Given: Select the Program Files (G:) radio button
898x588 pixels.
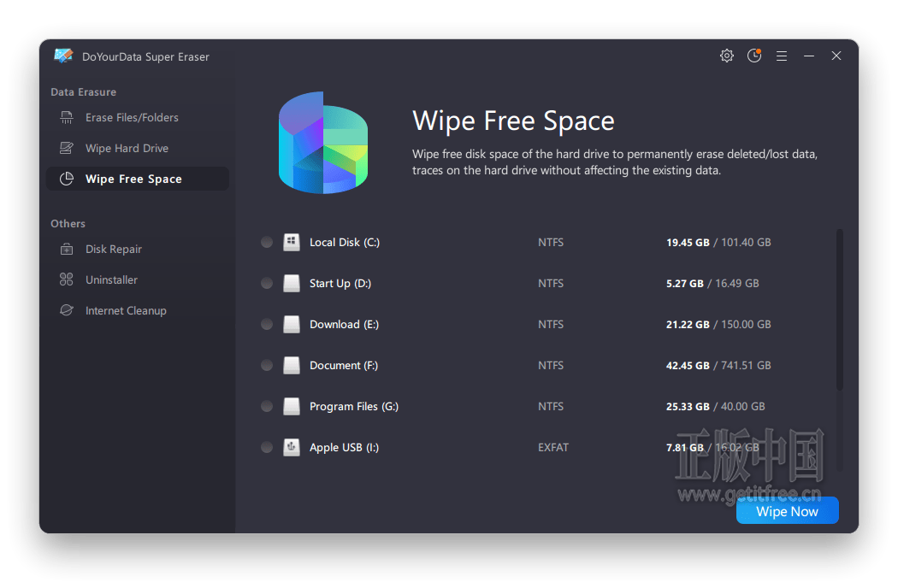Looking at the screenshot, I should click(x=267, y=407).
